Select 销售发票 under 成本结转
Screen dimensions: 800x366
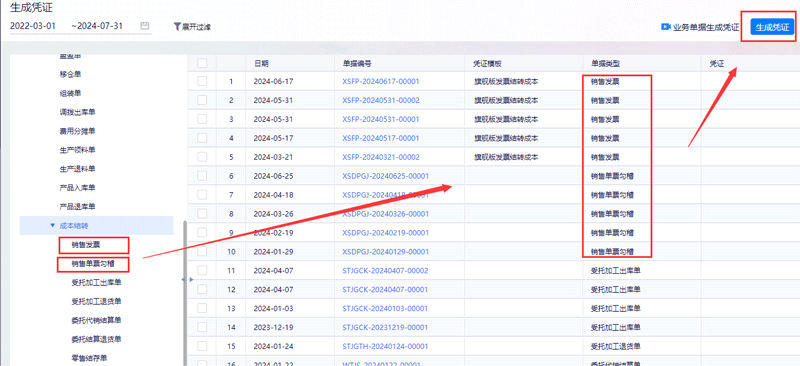point(86,245)
